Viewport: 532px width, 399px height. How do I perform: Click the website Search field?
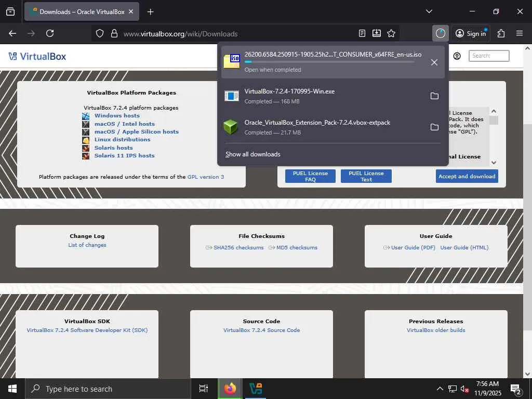click(488, 56)
